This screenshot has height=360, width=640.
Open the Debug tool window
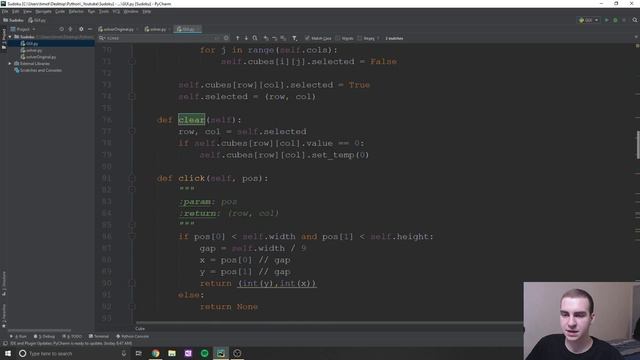(x=44, y=336)
